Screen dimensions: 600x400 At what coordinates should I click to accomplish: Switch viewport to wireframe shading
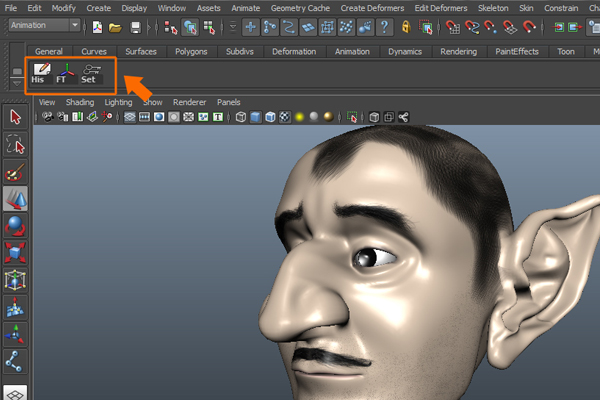pyautogui.click(x=241, y=117)
